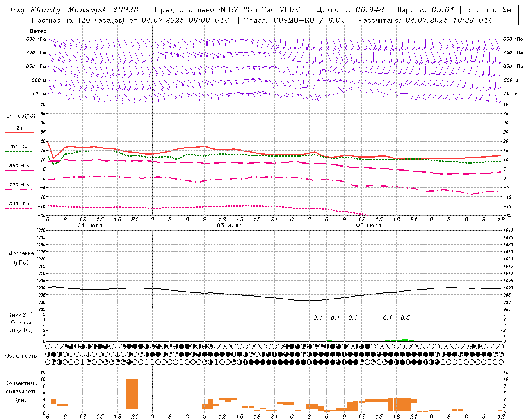Select the Тем-ра(°C) temperature label

19,116
